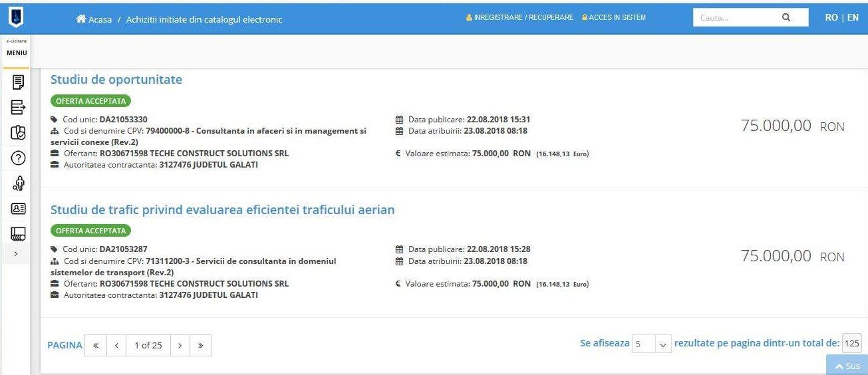Click the document list icon in sidebar
The image size is (868, 375).
[18, 82]
